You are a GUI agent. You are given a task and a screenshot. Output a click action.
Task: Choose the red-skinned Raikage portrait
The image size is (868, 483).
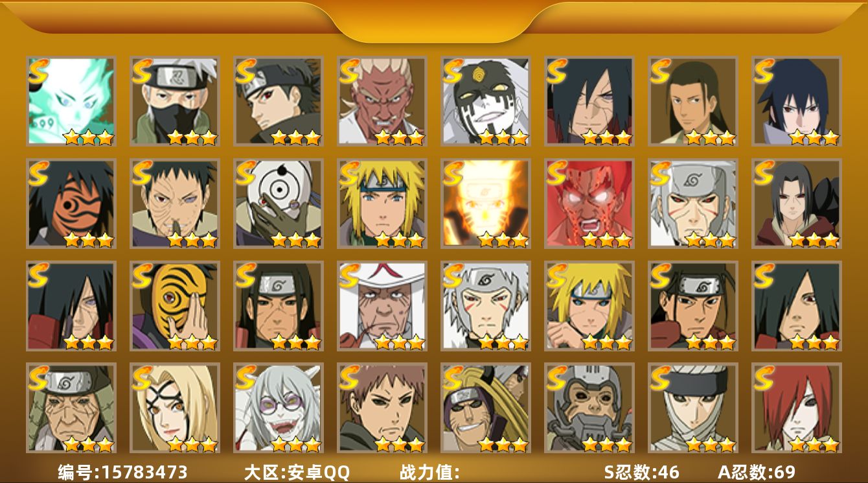382,100
